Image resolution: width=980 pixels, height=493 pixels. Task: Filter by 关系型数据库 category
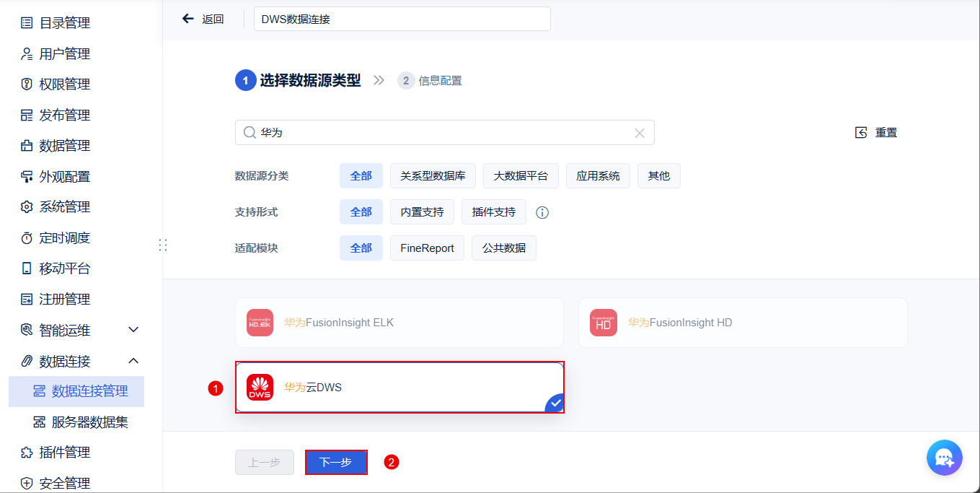(x=433, y=176)
